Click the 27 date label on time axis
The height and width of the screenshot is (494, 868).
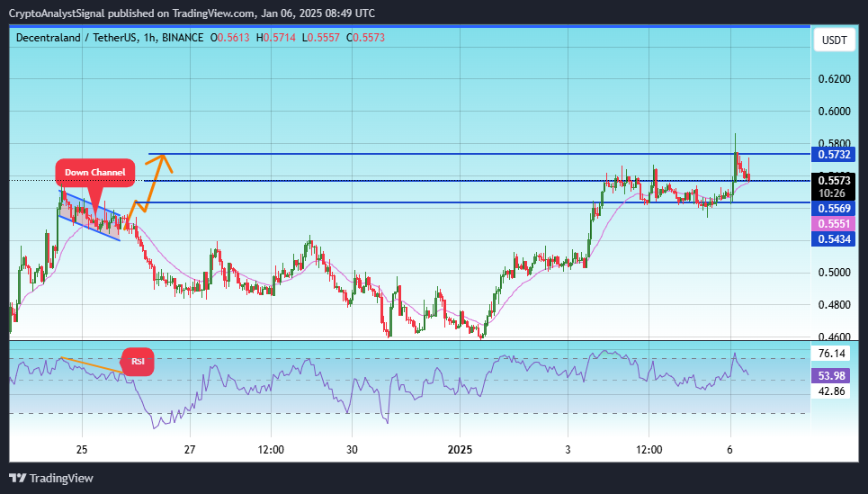(x=190, y=450)
